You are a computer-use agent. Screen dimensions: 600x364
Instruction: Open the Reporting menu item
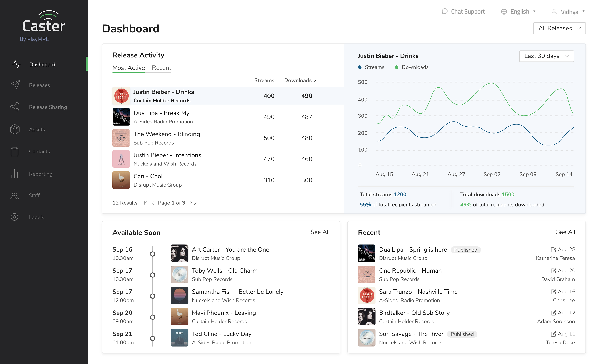point(41,174)
